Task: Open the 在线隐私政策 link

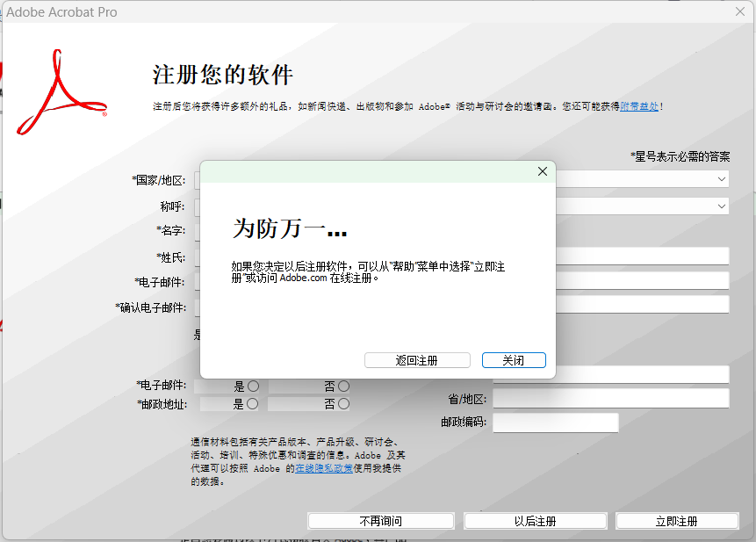Action: (324, 468)
